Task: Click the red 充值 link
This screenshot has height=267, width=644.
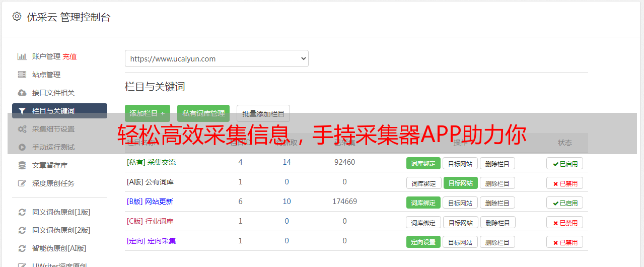Action: 70,56
